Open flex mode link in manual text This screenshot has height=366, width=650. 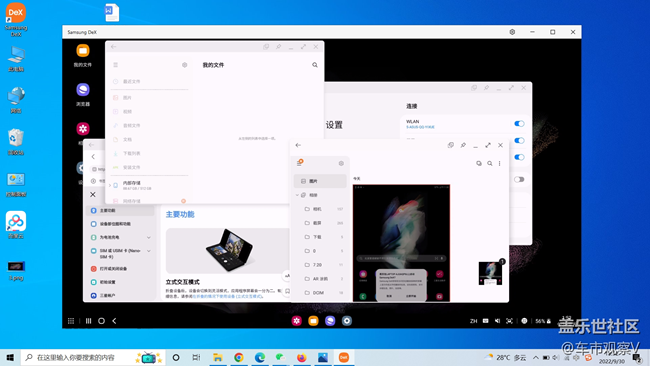coord(227,296)
